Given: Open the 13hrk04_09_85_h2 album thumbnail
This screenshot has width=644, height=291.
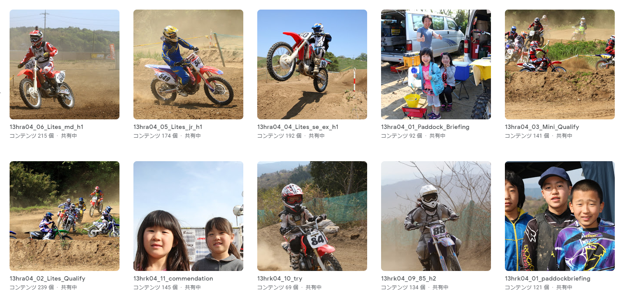Looking at the screenshot, I should (436, 216).
